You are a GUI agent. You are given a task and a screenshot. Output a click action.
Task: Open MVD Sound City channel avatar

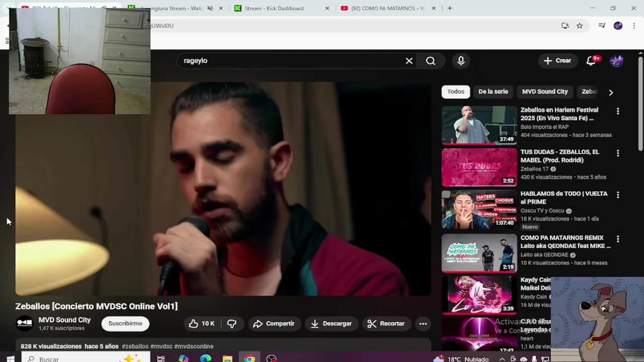pyautogui.click(x=24, y=323)
